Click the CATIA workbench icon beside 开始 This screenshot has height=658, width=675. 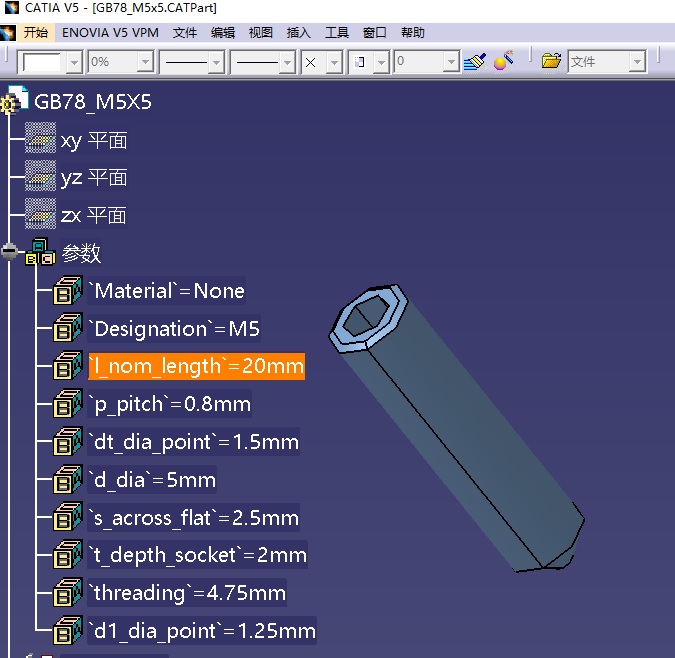[8, 33]
